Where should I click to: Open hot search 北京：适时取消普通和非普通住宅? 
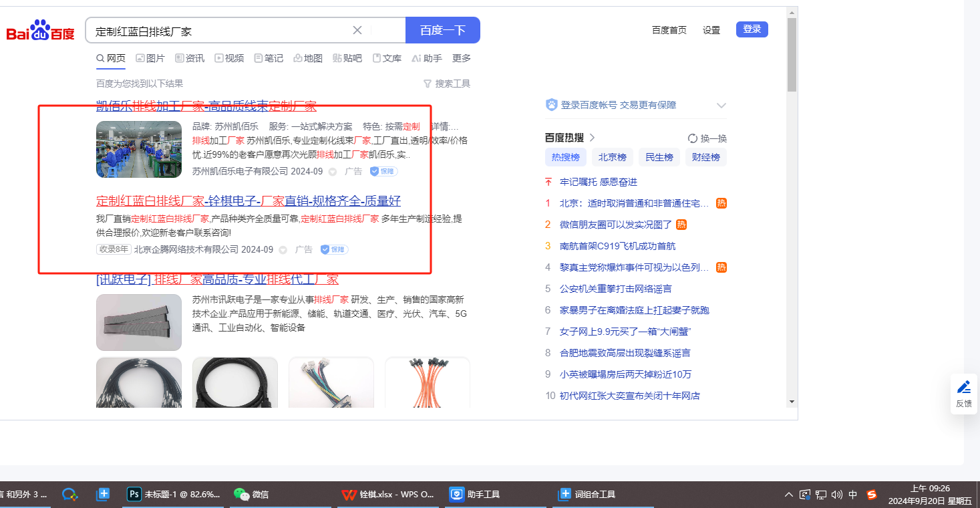tap(635, 203)
